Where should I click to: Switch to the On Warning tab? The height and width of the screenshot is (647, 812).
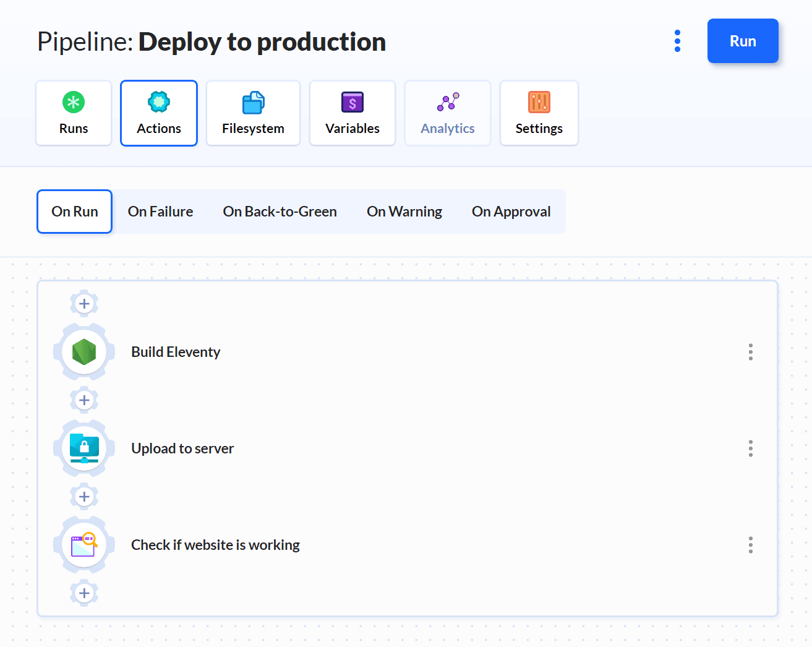point(404,211)
